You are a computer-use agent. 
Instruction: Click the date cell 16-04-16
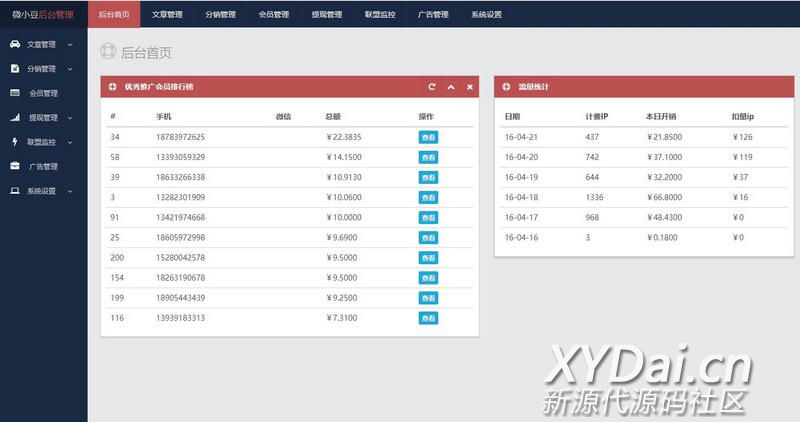pyautogui.click(x=521, y=237)
